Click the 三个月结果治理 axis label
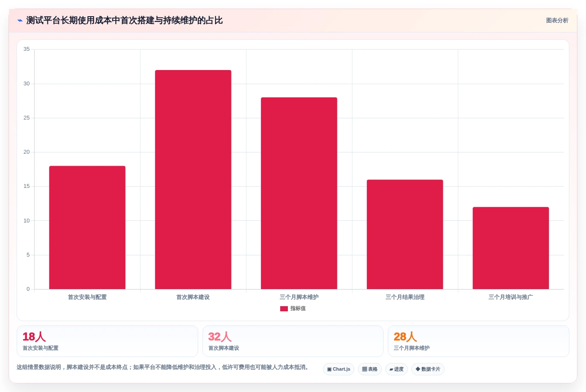Viewport: 586px width, 392px height. coord(405,297)
